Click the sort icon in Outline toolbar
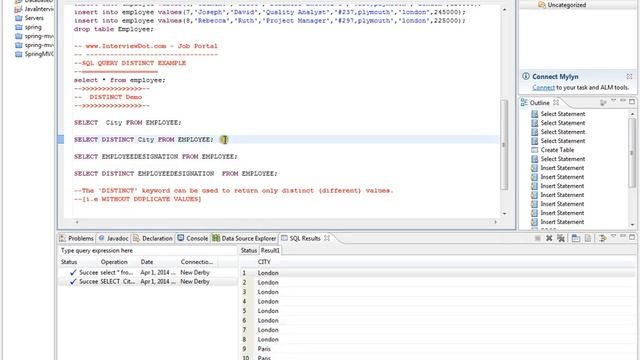The height and width of the screenshot is (360, 640). click(603, 103)
